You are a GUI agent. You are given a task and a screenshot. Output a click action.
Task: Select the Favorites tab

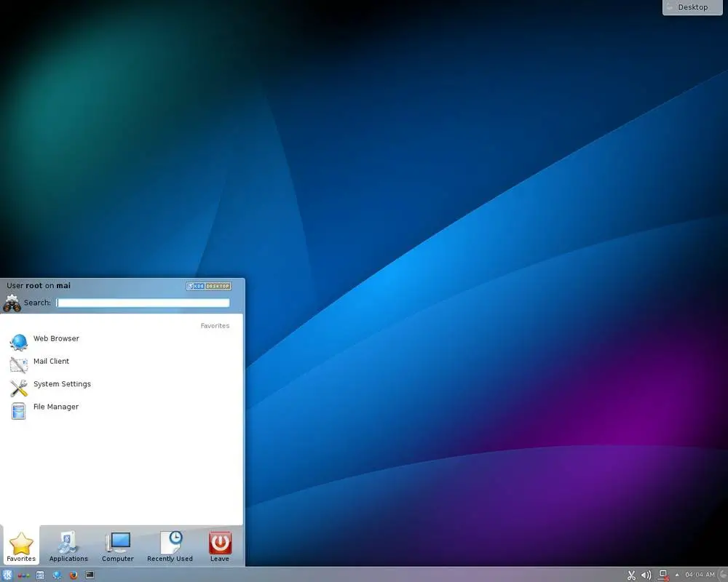click(x=21, y=546)
